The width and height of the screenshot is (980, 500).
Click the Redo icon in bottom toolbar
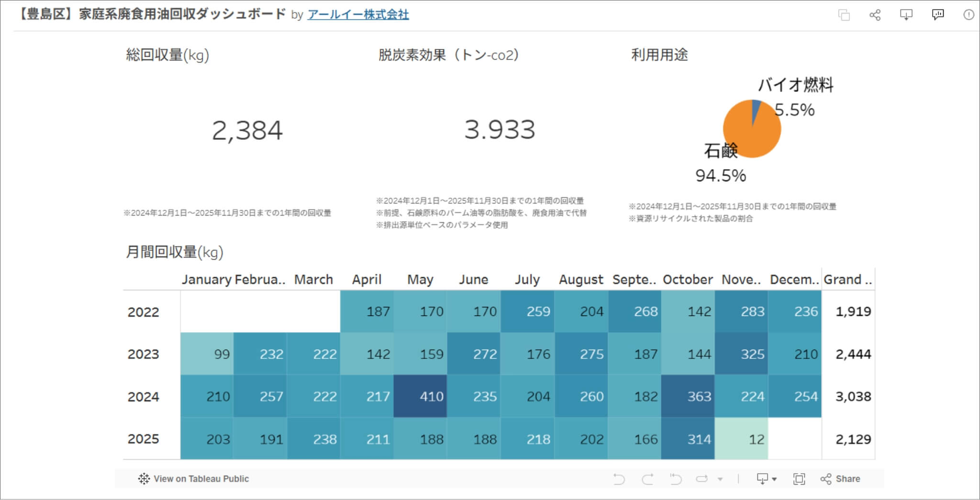point(647,478)
